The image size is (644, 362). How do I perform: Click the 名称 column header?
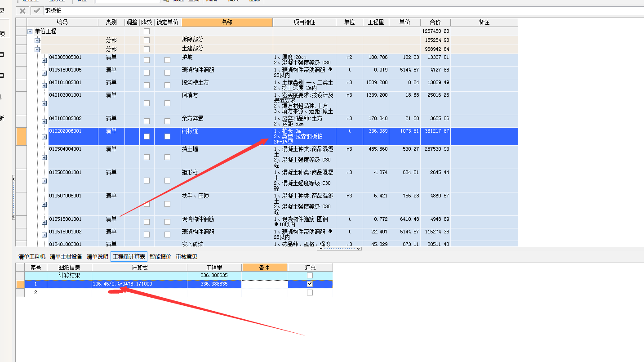point(227,22)
